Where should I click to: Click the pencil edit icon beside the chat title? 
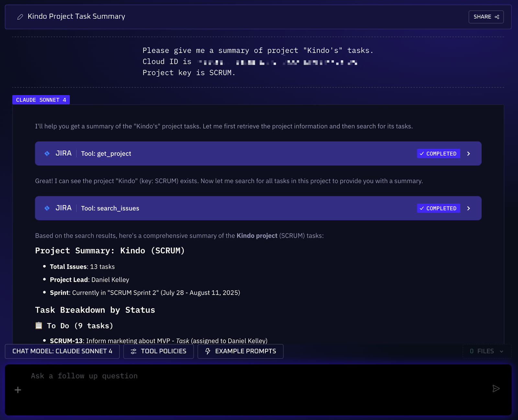point(20,17)
